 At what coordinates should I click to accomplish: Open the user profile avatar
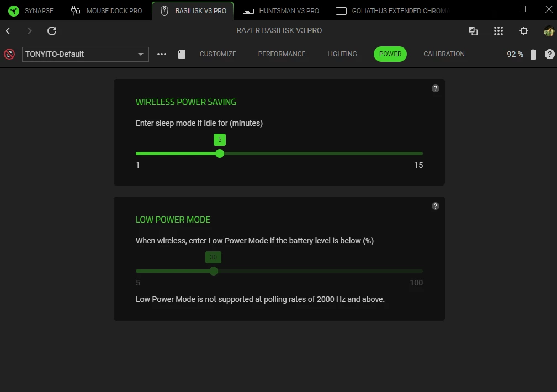(549, 31)
